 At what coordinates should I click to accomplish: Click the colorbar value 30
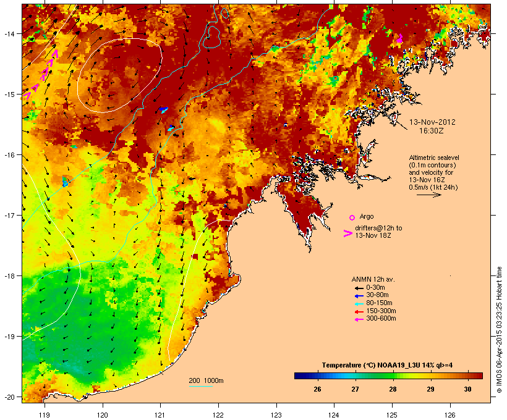click(467, 389)
